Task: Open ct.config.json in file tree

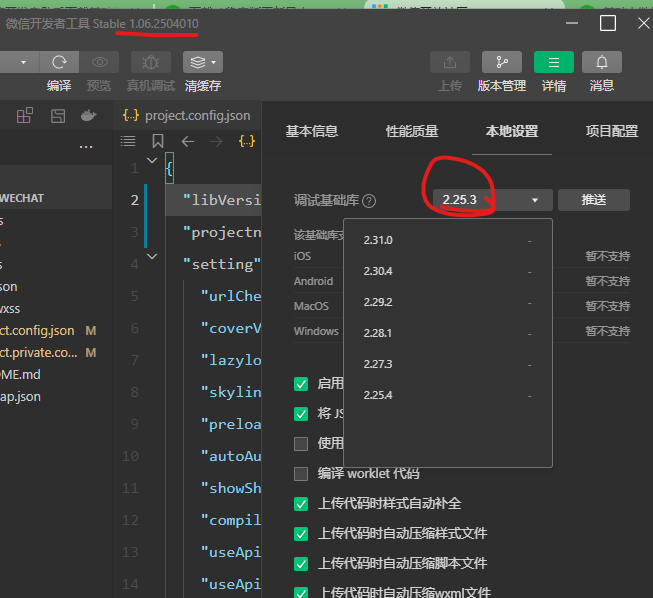Action: pyautogui.click(x=37, y=331)
